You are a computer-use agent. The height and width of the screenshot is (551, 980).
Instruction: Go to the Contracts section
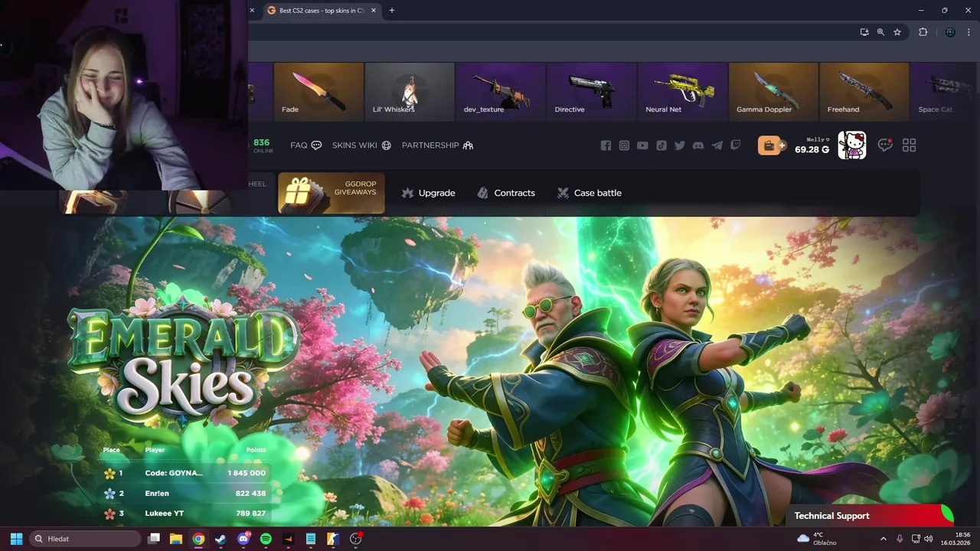(x=505, y=193)
